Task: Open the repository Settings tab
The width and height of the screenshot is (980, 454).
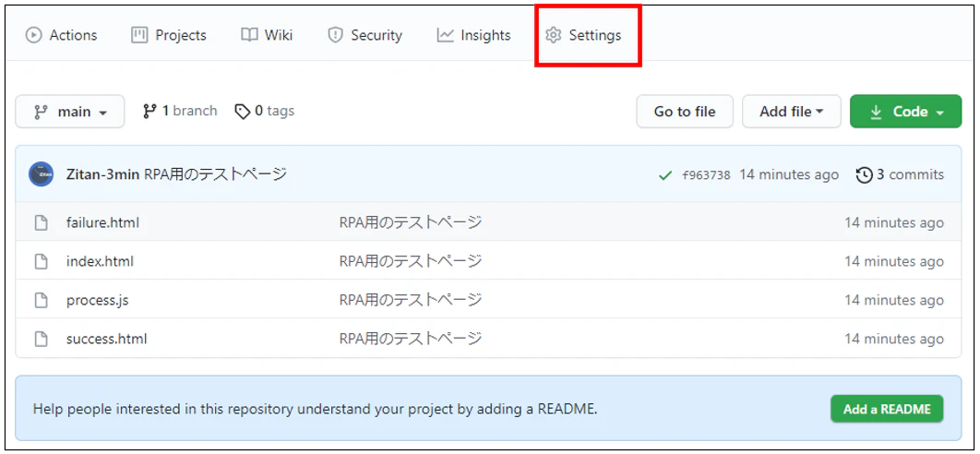Action: pyautogui.click(x=583, y=35)
